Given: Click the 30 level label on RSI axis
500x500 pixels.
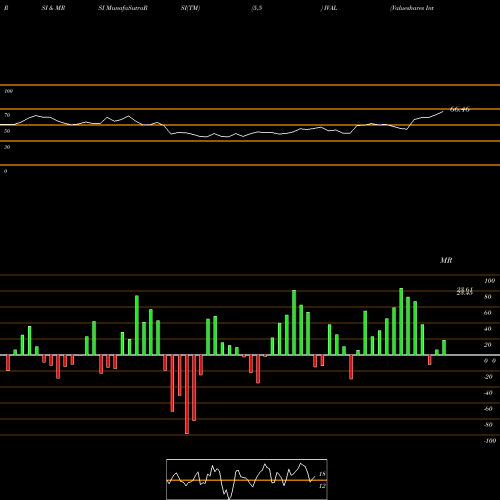Looking at the screenshot, I should pyautogui.click(x=7, y=147).
